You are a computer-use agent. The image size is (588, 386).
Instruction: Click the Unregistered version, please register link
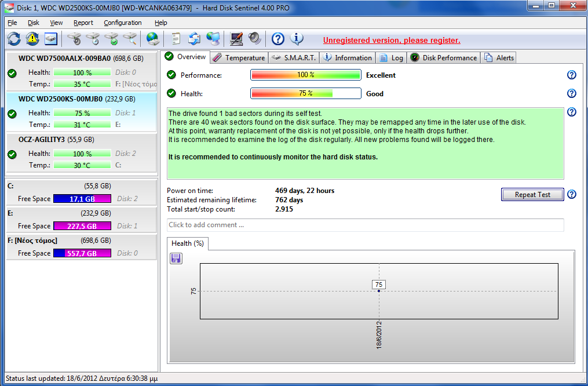[392, 40]
